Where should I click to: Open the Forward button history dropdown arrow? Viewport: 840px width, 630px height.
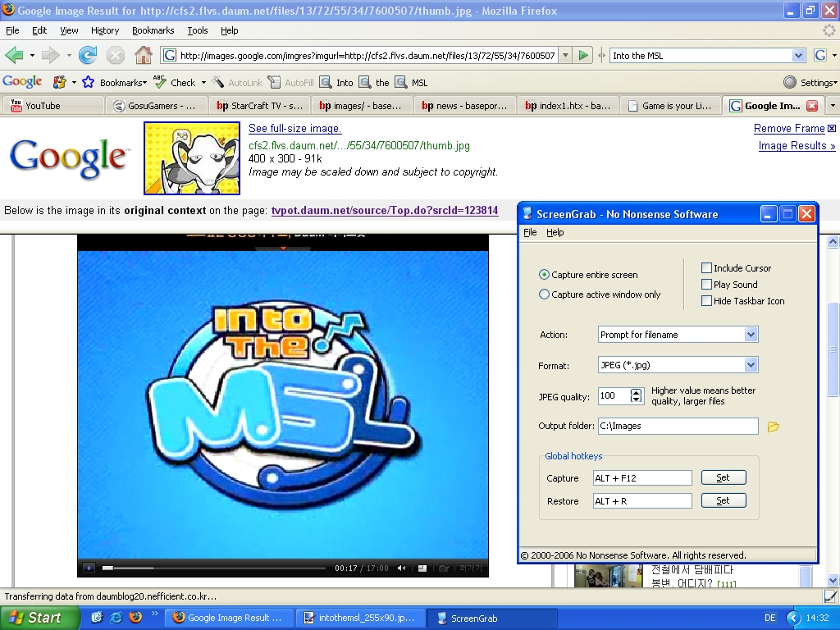click(x=69, y=55)
